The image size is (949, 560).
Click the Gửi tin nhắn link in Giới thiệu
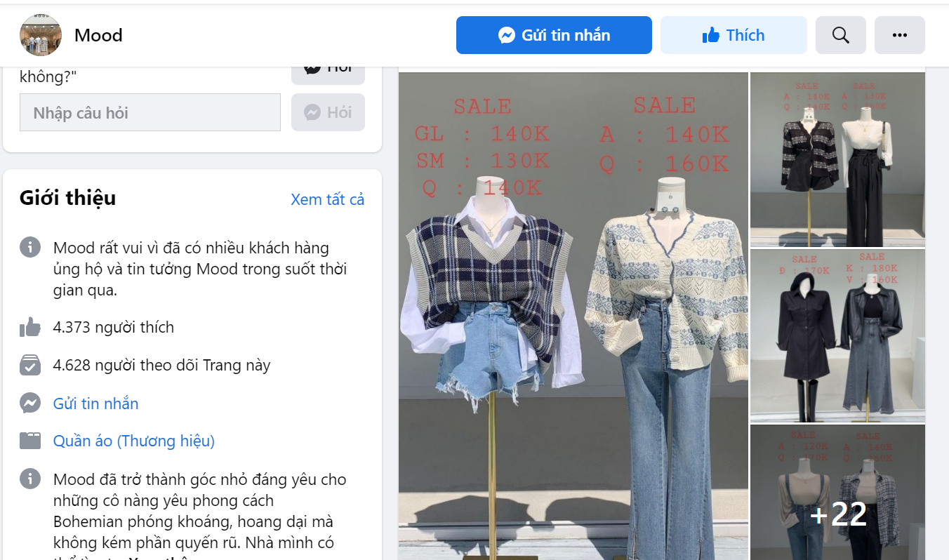(x=96, y=404)
